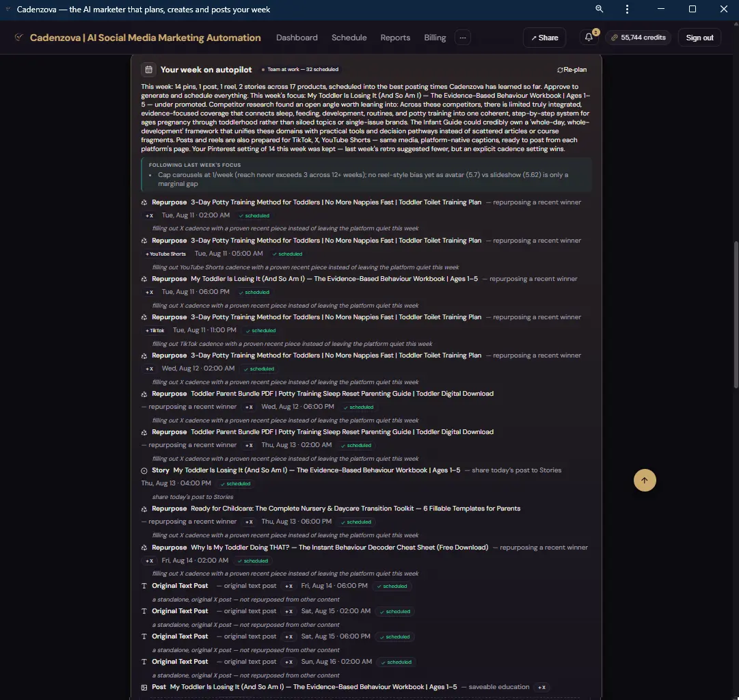739x700 pixels.
Task: Switch to the Reports tab
Action: click(395, 38)
